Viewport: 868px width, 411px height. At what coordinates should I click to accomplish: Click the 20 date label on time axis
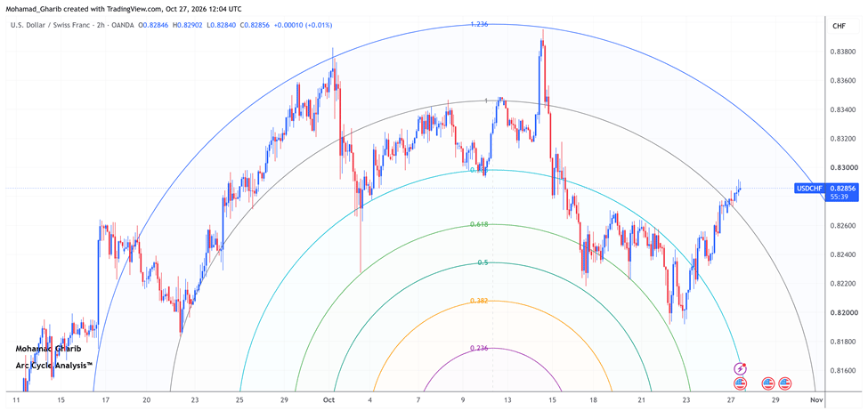pos(146,400)
